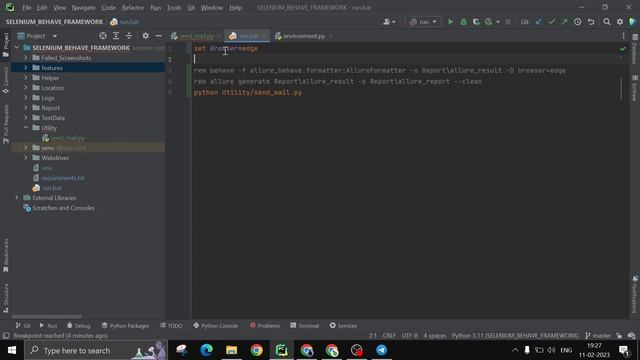
Task: Open the Terminal tool window
Action: coord(304,325)
